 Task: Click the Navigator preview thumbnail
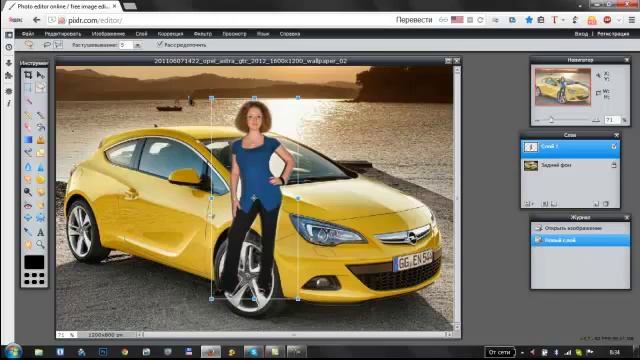tap(563, 87)
